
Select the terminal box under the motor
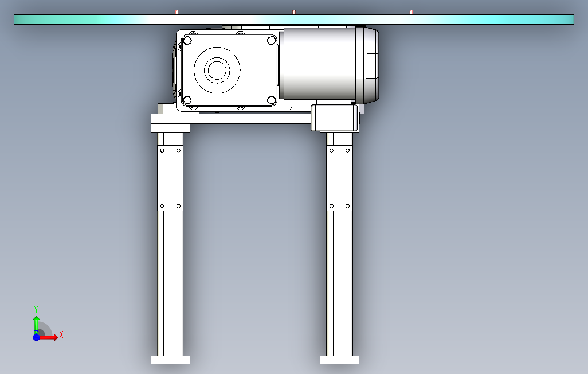point(335,117)
